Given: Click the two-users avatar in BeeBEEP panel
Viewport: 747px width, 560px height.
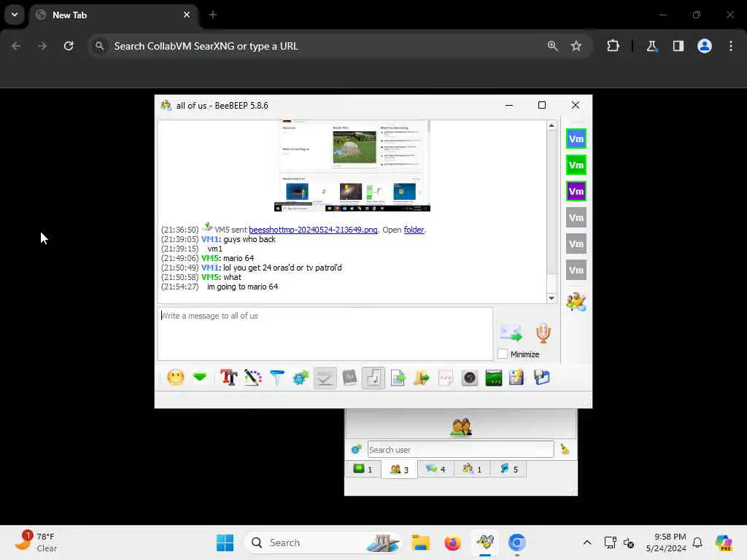Looking at the screenshot, I should pos(461,427).
